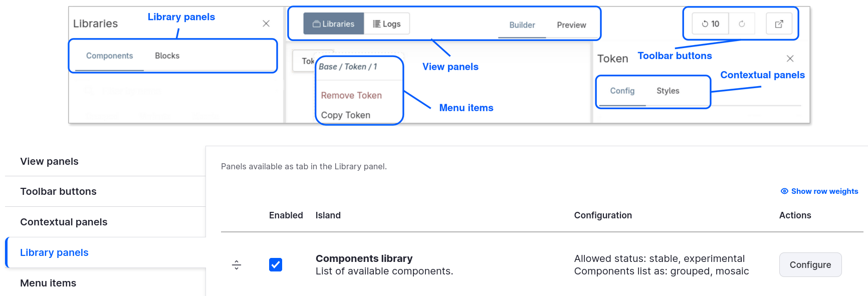This screenshot has height=296, width=868.
Task: Click the row drag handle icon
Action: tap(236, 264)
